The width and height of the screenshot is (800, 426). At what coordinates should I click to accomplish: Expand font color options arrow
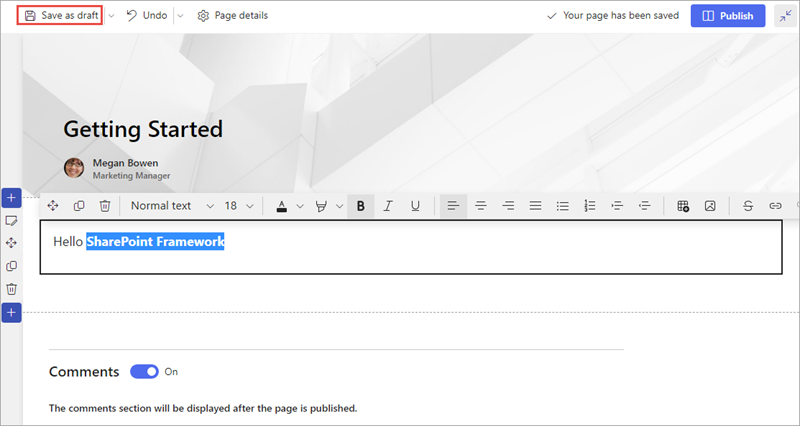tap(300, 206)
